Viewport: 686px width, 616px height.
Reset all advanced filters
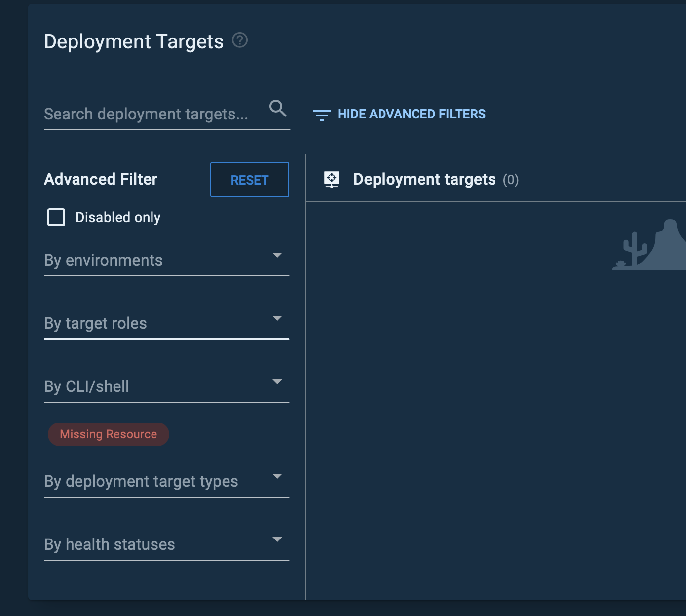tap(249, 180)
